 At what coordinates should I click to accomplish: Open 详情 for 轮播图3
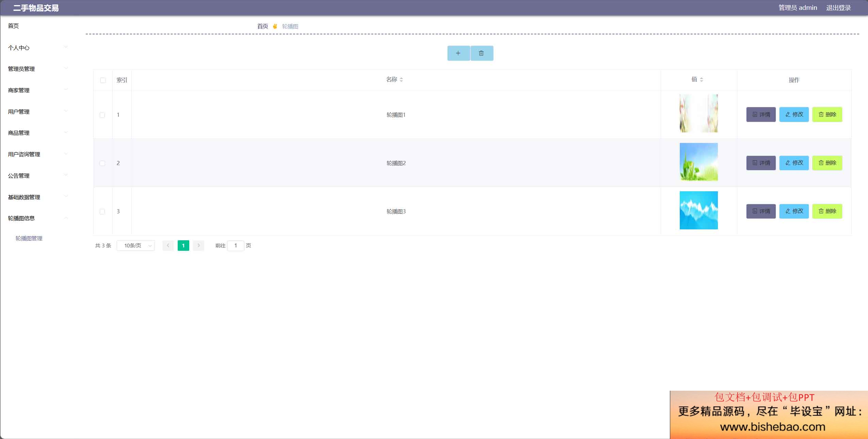click(761, 211)
